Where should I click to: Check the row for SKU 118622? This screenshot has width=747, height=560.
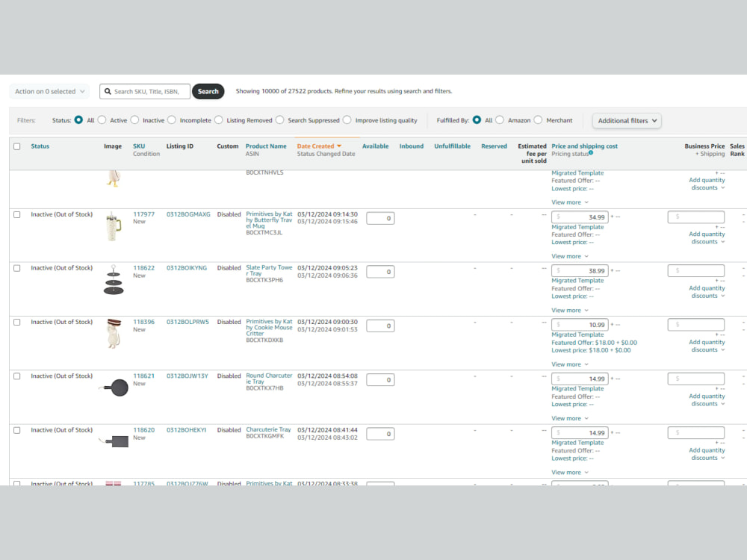17,269
